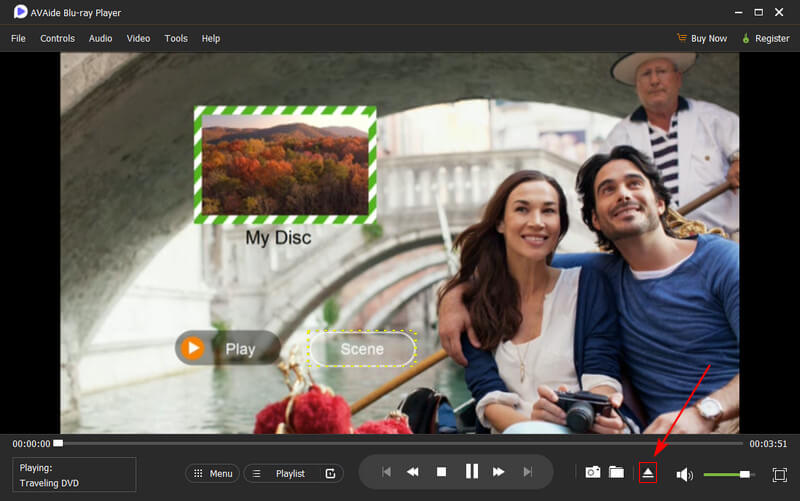The height and width of the screenshot is (501, 800).
Task: Mute audio with the speaker icon
Action: (685, 474)
